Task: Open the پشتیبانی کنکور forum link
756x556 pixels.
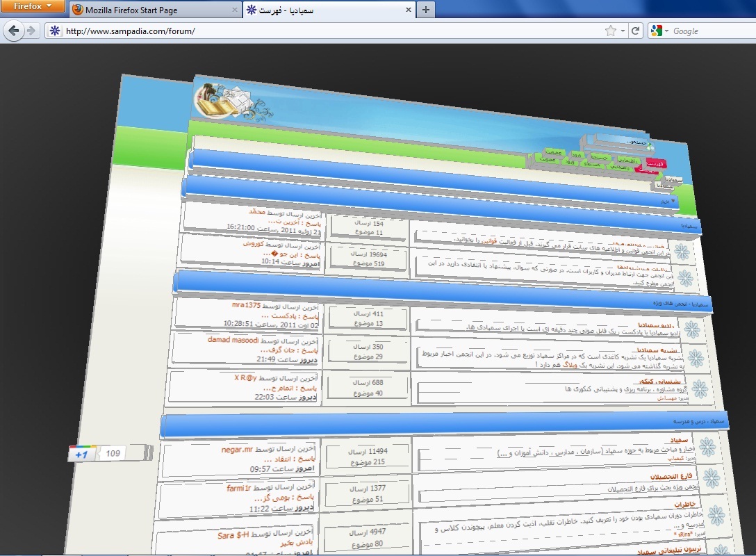Action: (660, 382)
